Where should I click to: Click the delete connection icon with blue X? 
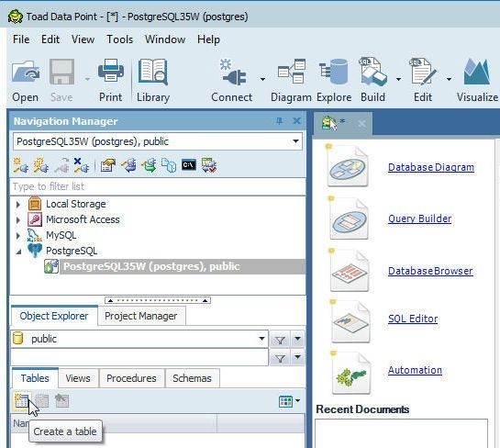(x=82, y=165)
